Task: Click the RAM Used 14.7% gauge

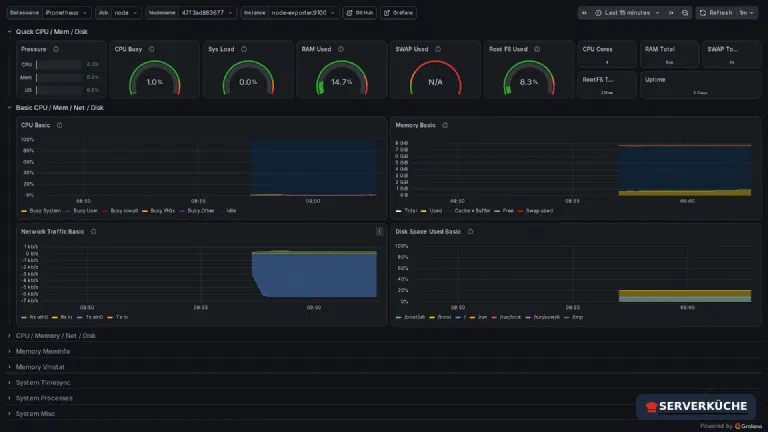Action: point(341,78)
